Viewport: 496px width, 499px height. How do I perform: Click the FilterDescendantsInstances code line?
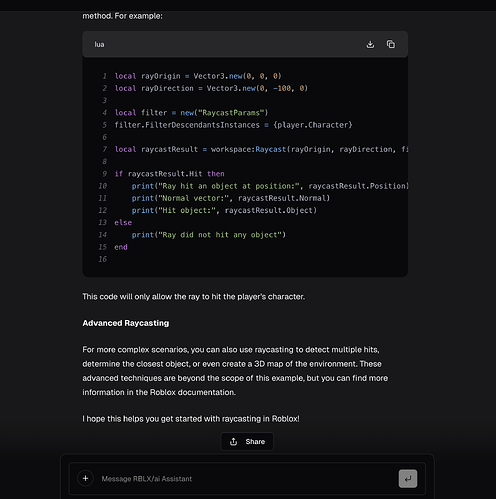point(233,125)
